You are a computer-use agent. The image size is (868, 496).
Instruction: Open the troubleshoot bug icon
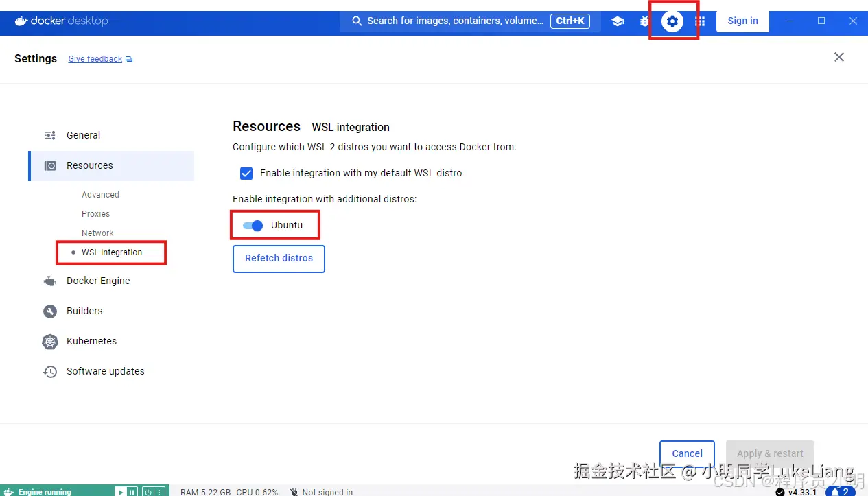coord(644,21)
